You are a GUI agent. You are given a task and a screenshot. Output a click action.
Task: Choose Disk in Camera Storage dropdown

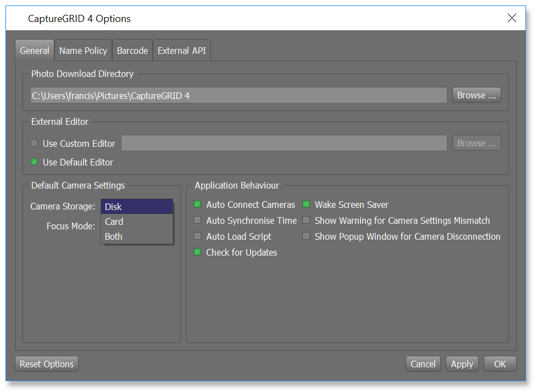click(136, 207)
